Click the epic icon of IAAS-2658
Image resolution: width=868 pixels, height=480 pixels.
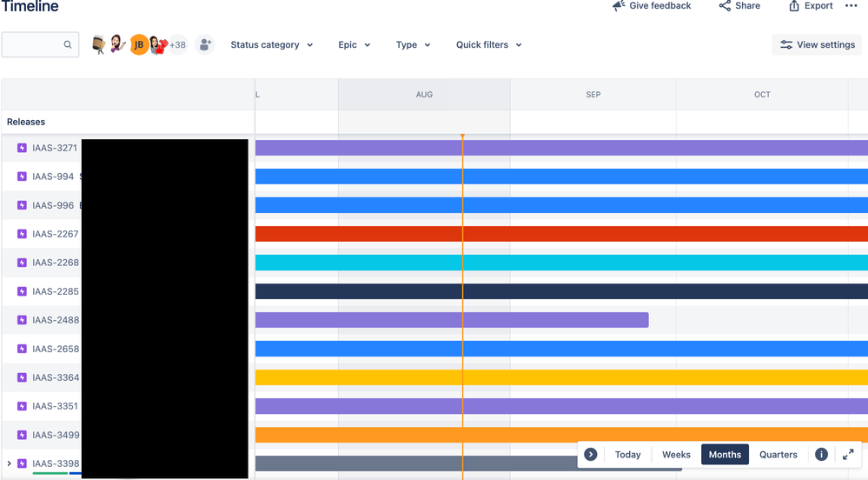click(22, 349)
